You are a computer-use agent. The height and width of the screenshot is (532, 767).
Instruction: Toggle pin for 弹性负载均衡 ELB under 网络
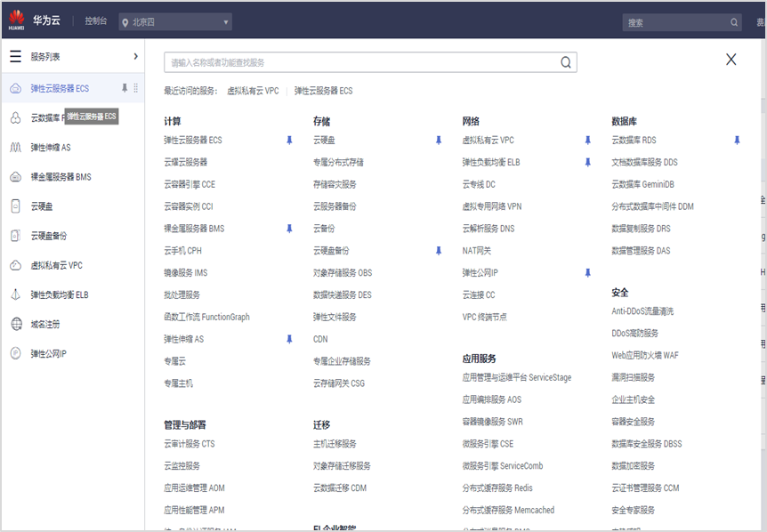(587, 162)
